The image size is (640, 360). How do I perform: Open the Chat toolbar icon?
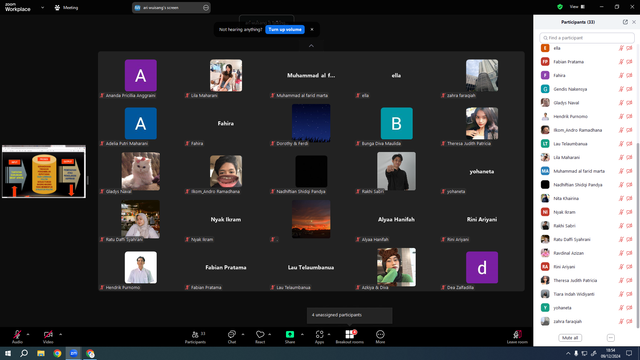pyautogui.click(x=232, y=334)
